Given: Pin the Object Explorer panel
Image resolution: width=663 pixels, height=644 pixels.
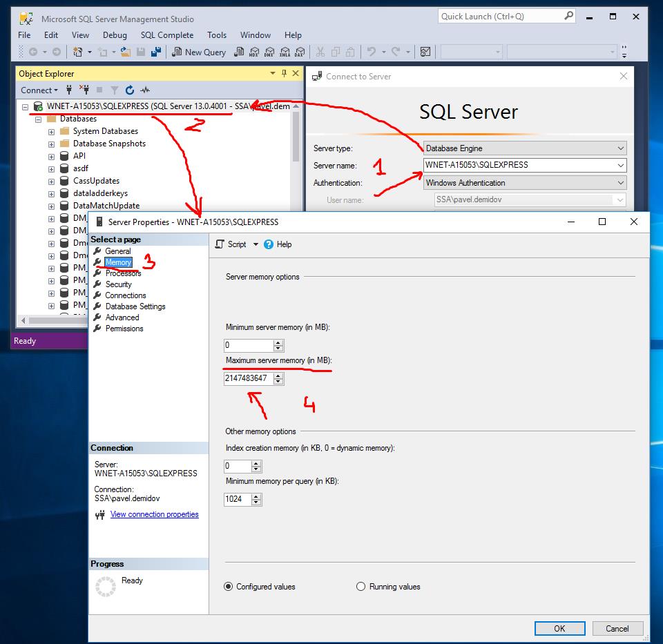Looking at the screenshot, I should tap(284, 74).
